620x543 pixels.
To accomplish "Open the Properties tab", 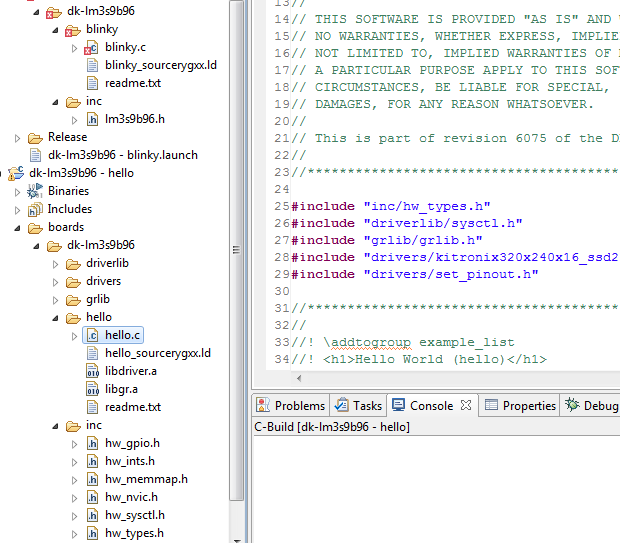I will click(x=520, y=405).
